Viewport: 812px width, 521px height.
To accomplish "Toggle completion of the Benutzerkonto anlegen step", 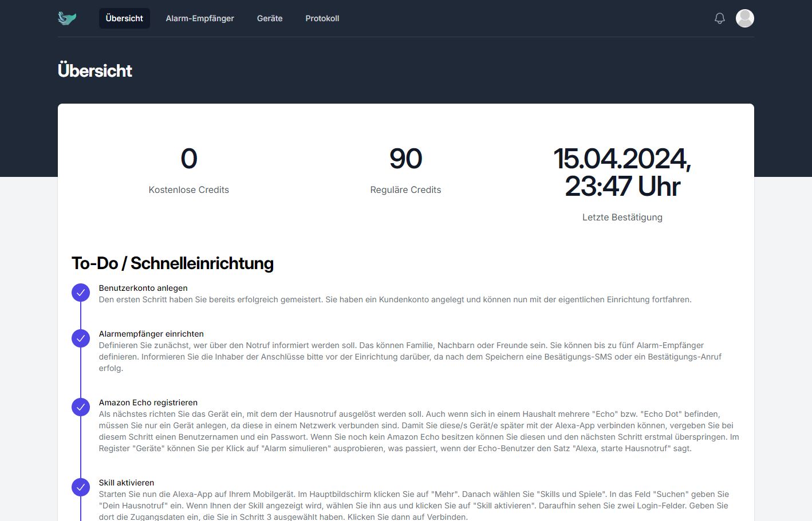I will tap(81, 292).
